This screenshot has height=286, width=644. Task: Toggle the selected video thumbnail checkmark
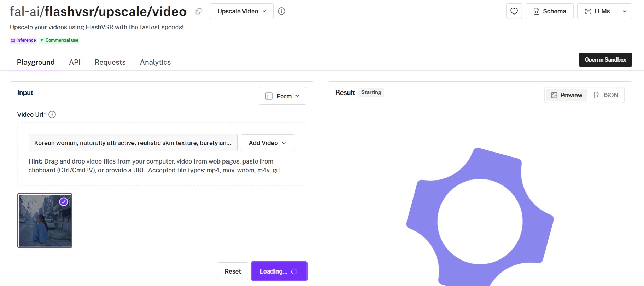64,202
